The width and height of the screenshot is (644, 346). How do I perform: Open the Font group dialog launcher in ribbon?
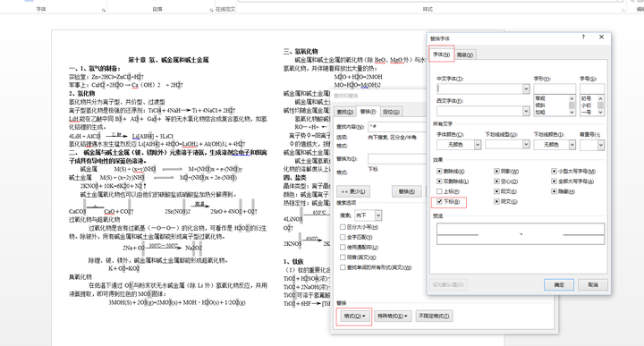pyautogui.click(x=104, y=10)
